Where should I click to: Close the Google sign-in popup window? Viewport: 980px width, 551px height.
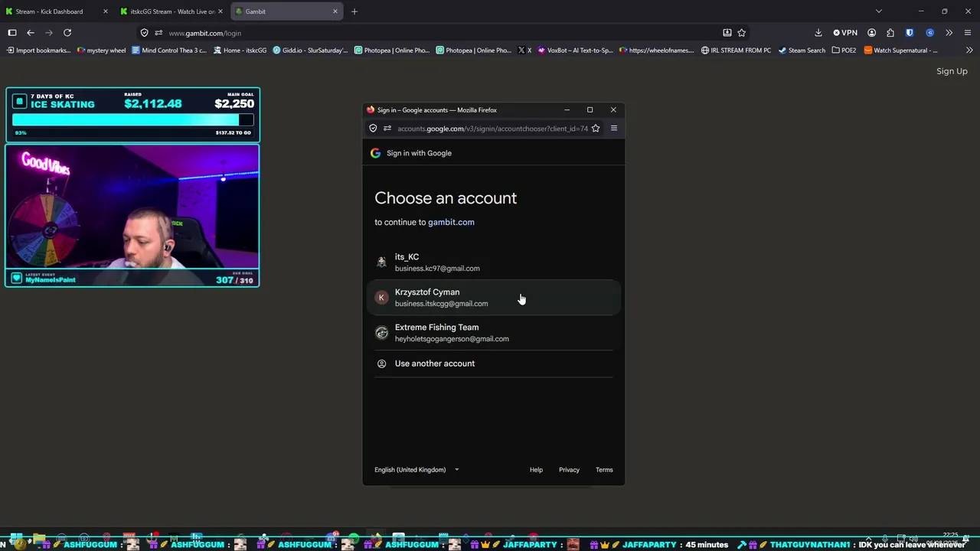(613, 110)
